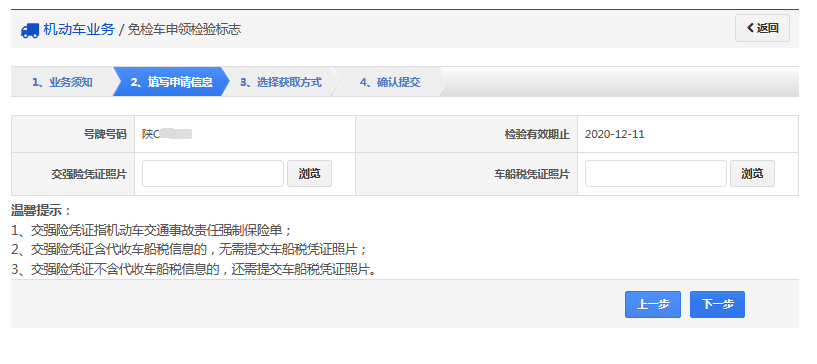
Task: Click the third tip about 还需提交车船税凭证照片
Action: point(194,270)
